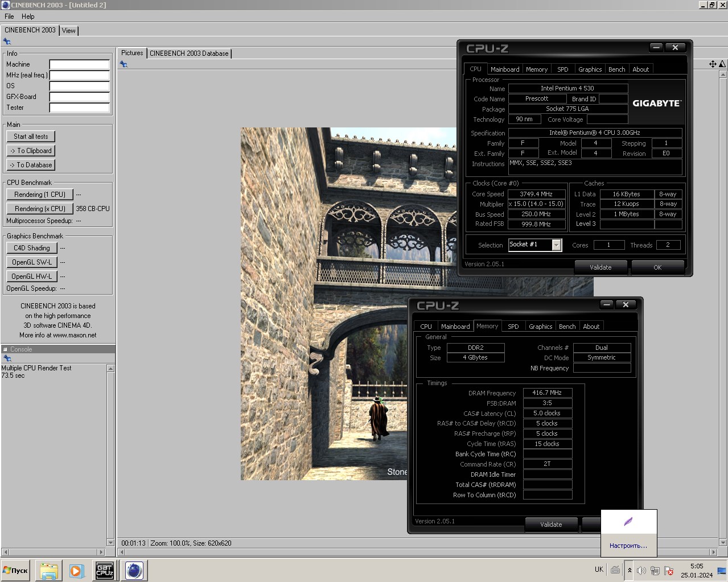Viewport: 728px width, 582px height.
Task: Click the network tray icon
Action: (655, 571)
